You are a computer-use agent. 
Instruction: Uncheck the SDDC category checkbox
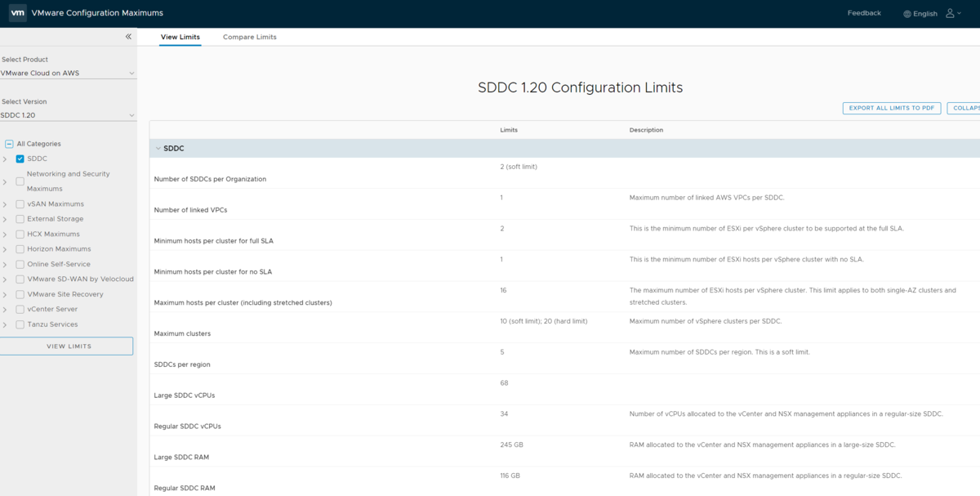(x=20, y=159)
